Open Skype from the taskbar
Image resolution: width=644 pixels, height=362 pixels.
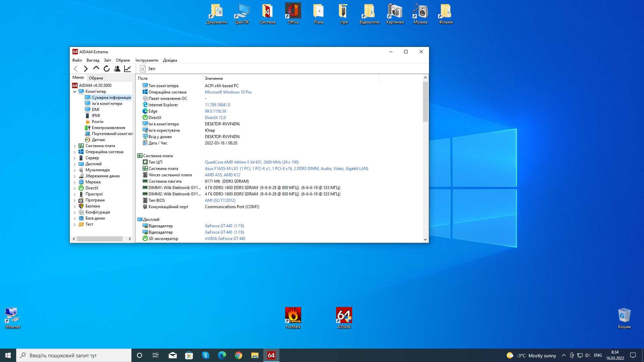click(206, 355)
